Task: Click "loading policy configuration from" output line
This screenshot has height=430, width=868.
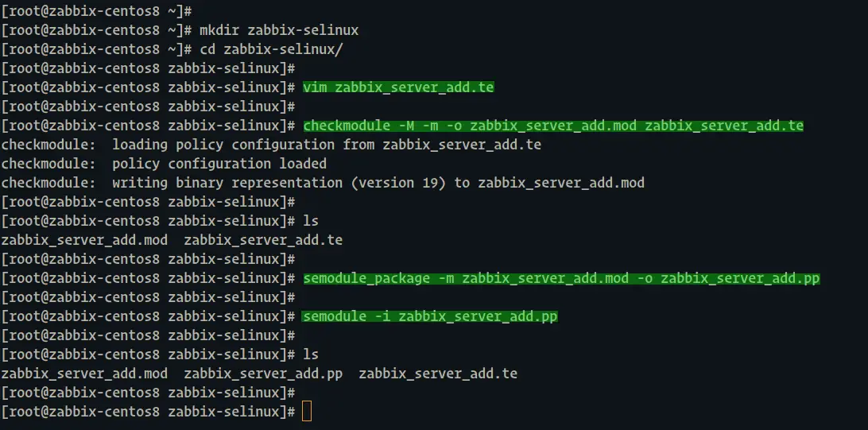Action: coord(271,145)
